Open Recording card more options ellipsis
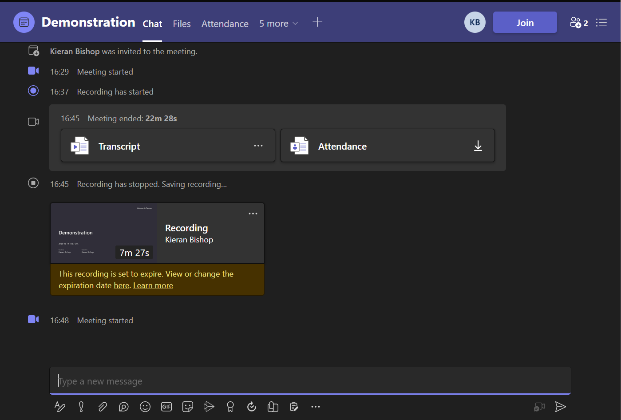Image resolution: width=621 pixels, height=420 pixels. point(253,214)
